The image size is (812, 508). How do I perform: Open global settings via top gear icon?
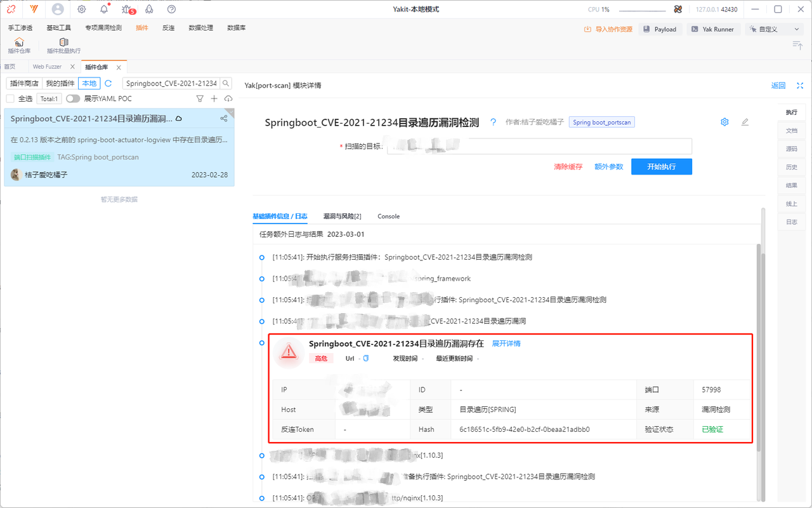pos(82,10)
